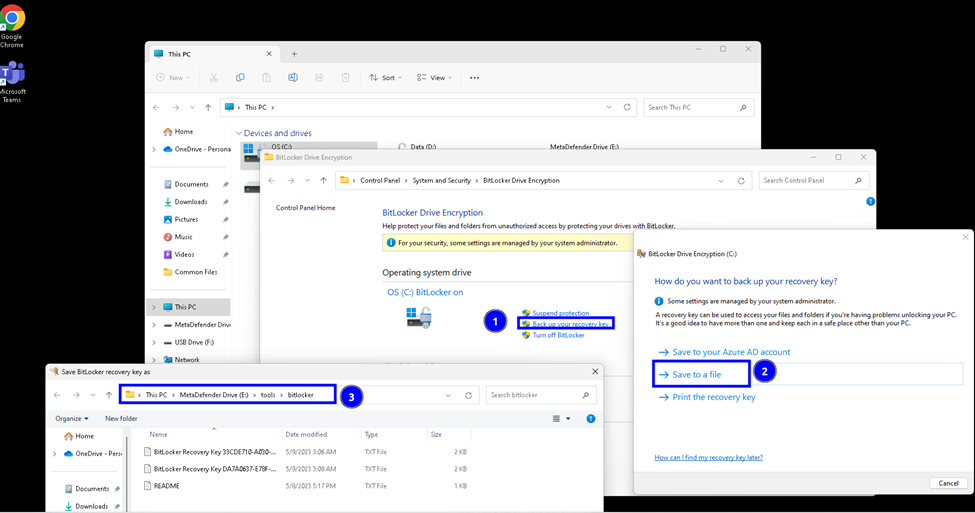This screenshot has width=975, height=513.
Task: Click search magnifier in Search This PC box
Action: (x=742, y=108)
